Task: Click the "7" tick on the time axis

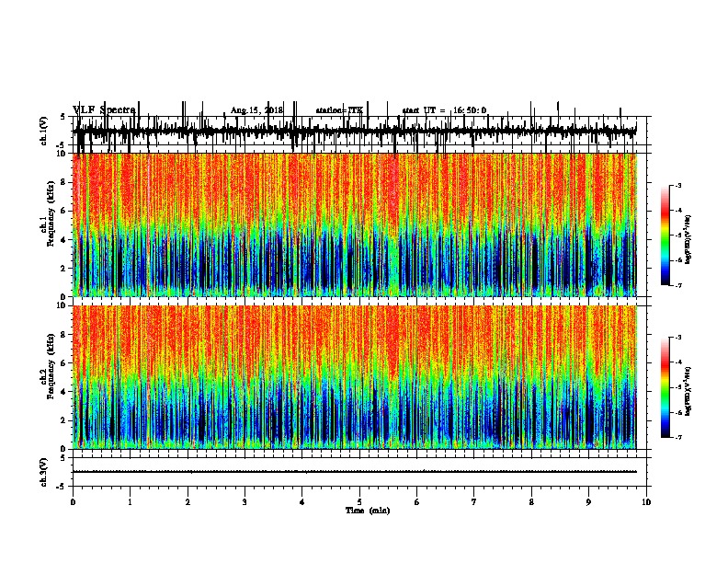Action: coord(474,502)
